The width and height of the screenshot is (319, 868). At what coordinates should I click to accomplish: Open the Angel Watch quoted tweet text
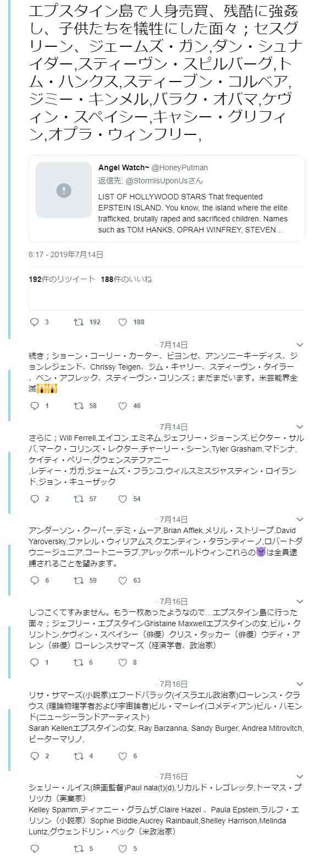(x=193, y=213)
